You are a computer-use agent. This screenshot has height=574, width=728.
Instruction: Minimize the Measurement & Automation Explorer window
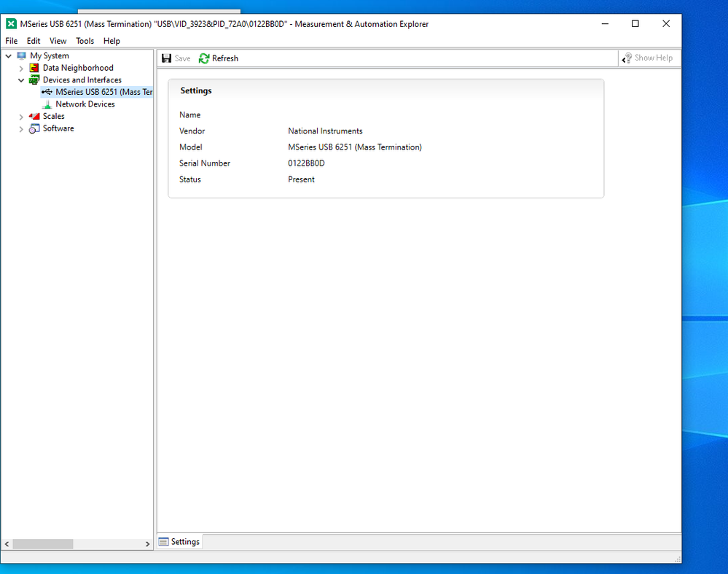[x=605, y=23]
